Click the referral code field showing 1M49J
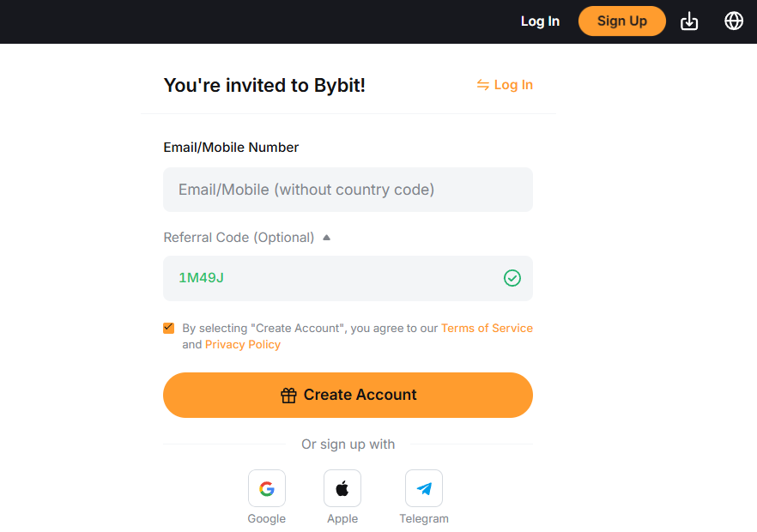This screenshot has height=532, width=757. click(x=335, y=278)
